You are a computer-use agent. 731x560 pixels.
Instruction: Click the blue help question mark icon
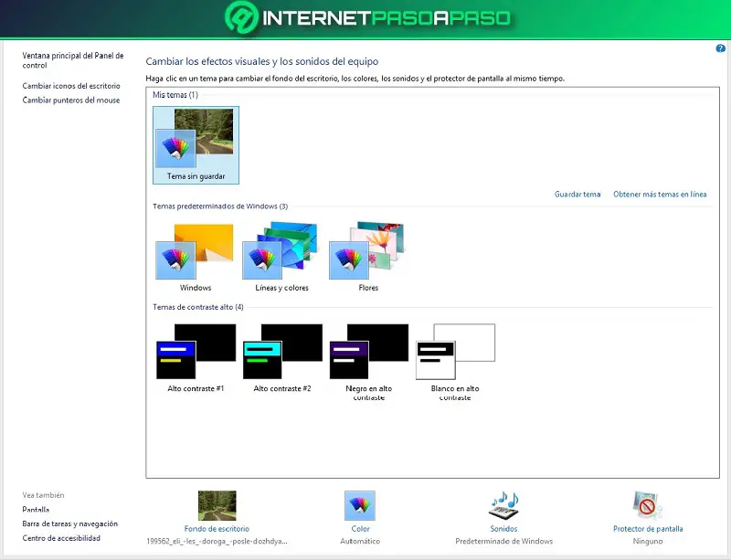click(720, 48)
